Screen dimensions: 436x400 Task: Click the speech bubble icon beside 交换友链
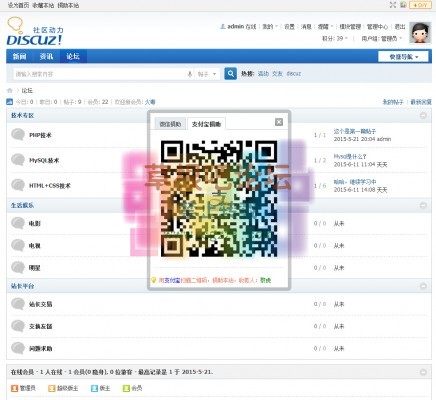point(18,326)
